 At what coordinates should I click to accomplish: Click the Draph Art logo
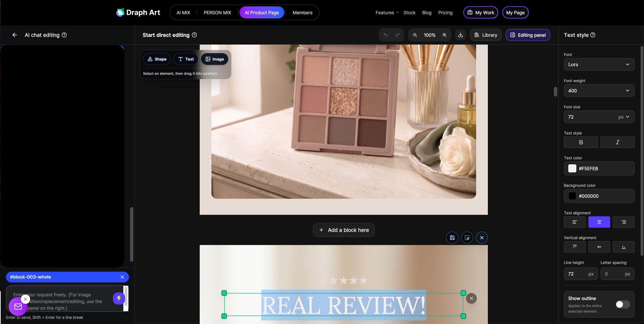coord(138,12)
